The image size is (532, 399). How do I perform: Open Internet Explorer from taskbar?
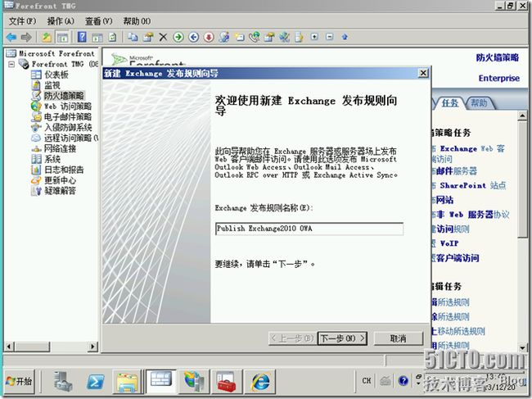coord(260,381)
